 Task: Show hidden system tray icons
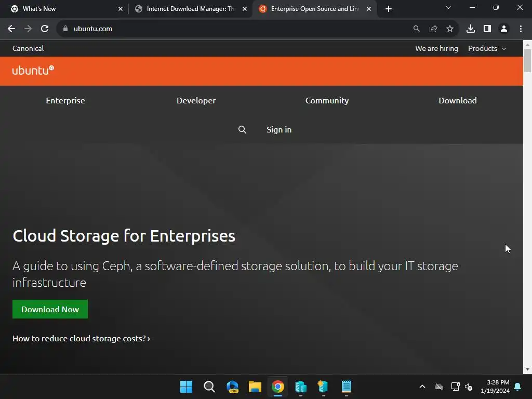pos(422,387)
